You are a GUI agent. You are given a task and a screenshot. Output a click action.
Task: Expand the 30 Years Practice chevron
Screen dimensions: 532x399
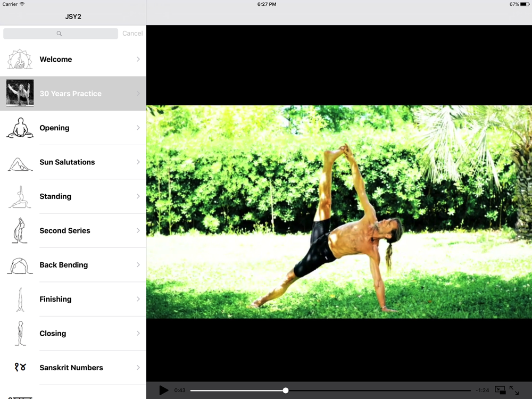click(138, 93)
